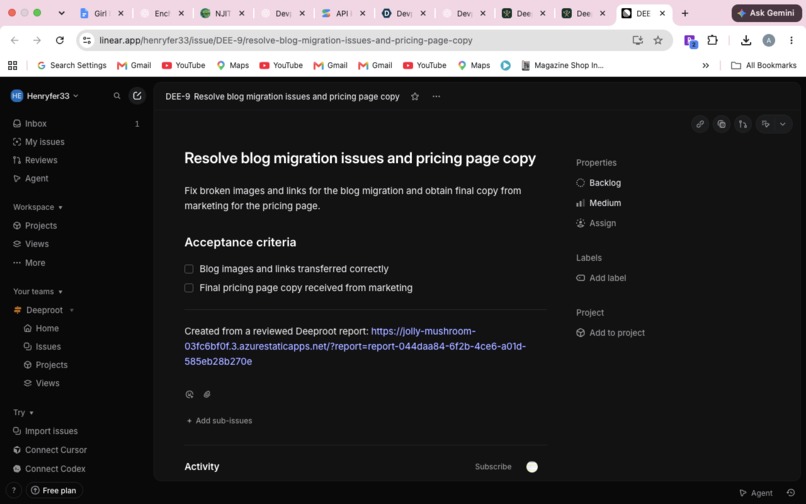Bookmark this page with star icon
The height and width of the screenshot is (504, 806).
pos(658,40)
